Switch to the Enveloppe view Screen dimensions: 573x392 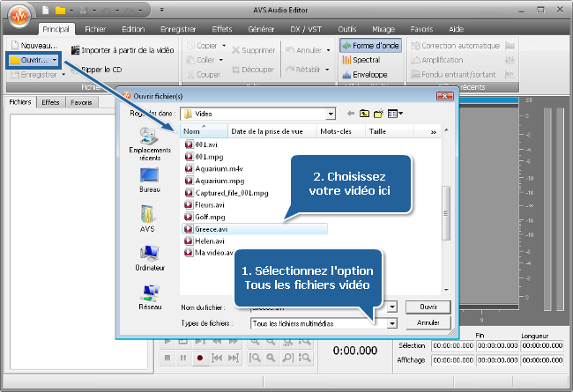(x=364, y=75)
